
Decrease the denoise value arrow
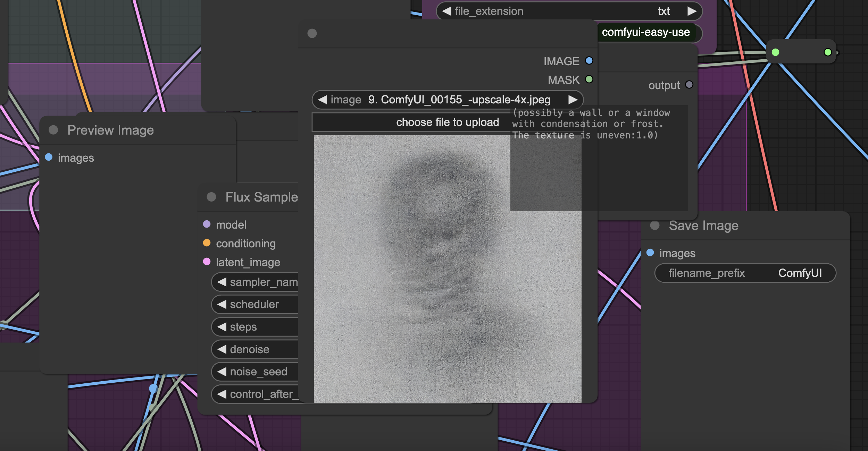(x=222, y=349)
